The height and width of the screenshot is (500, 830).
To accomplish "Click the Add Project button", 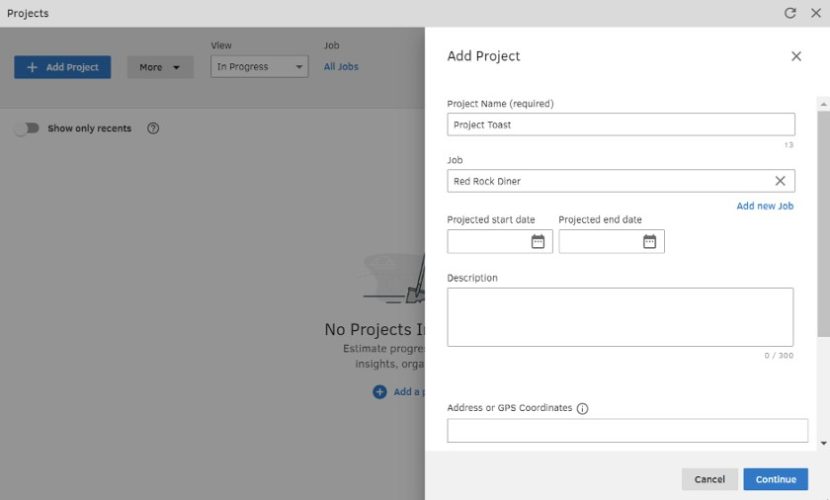I will [x=62, y=67].
